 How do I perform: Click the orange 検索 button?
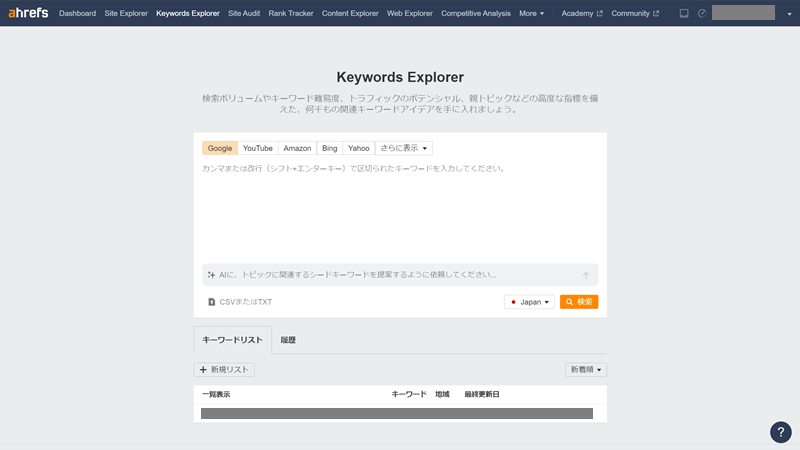pyautogui.click(x=579, y=302)
